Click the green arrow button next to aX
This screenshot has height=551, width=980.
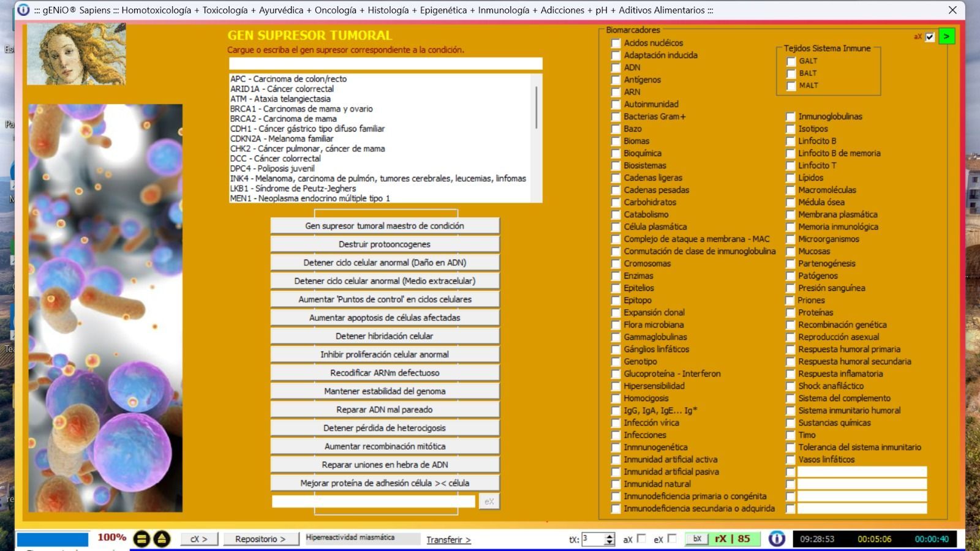click(x=946, y=37)
